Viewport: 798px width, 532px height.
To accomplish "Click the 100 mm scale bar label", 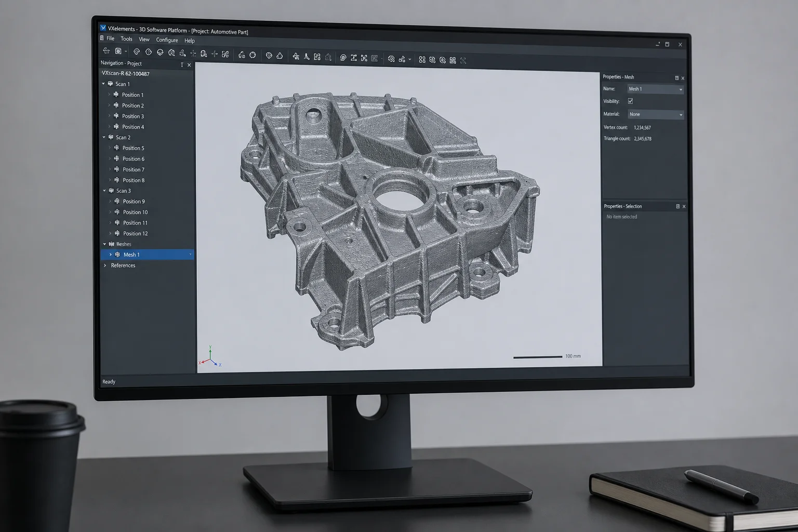I will [x=573, y=356].
